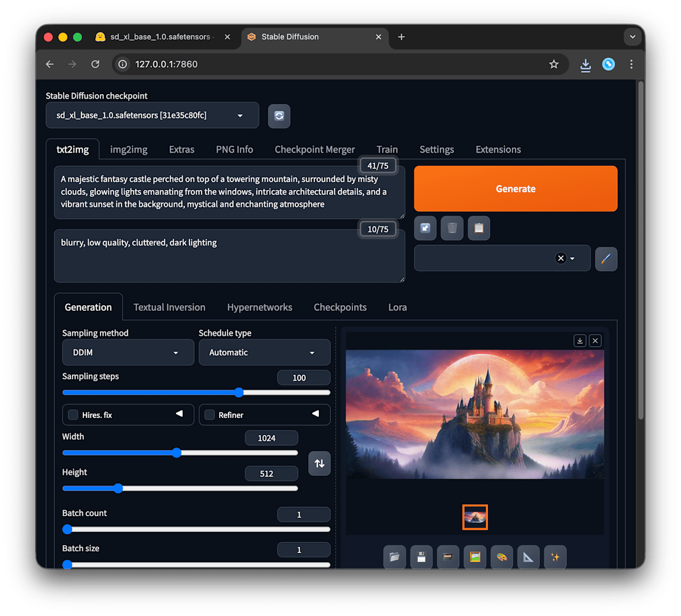Swap width and height with arrows icon

point(320,463)
